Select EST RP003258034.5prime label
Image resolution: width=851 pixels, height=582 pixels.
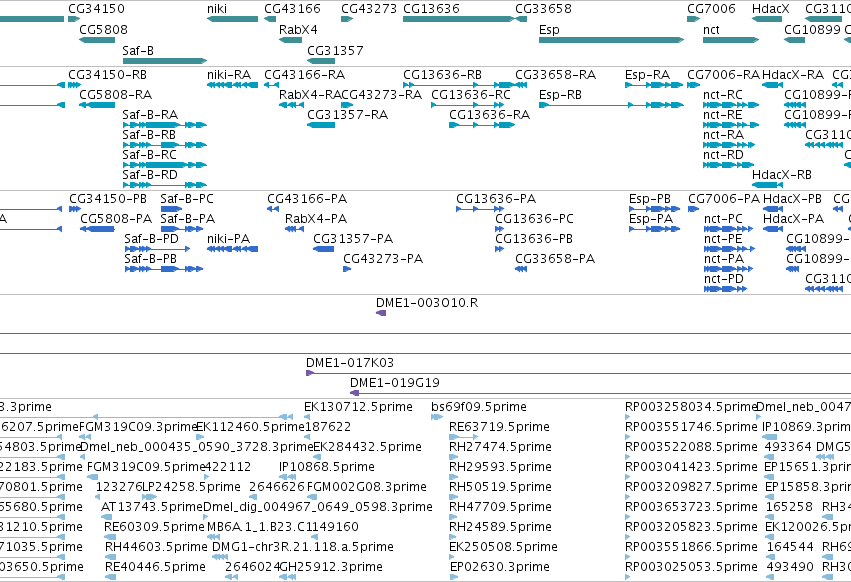[x=691, y=407]
